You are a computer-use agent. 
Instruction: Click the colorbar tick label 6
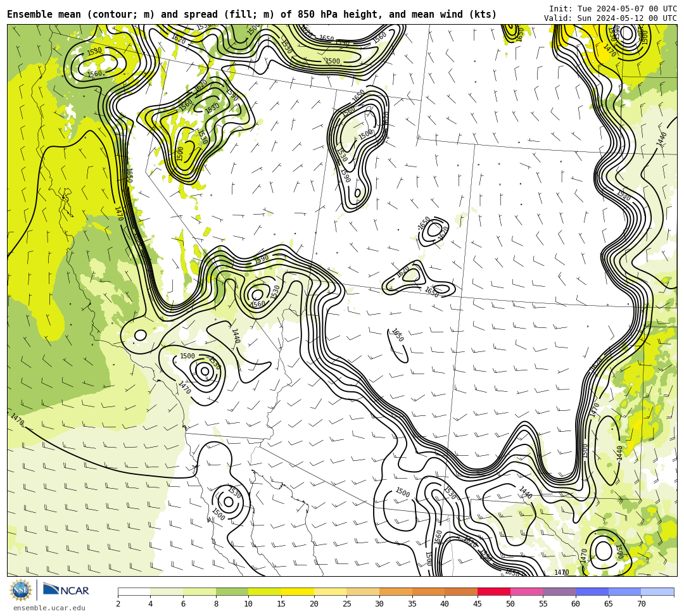[183, 604]
